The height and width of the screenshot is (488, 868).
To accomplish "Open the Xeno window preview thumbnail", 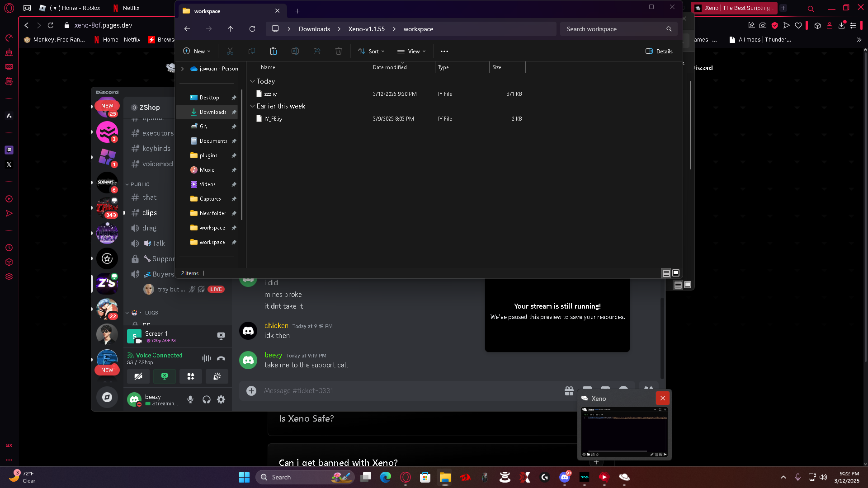I will pos(624,432).
